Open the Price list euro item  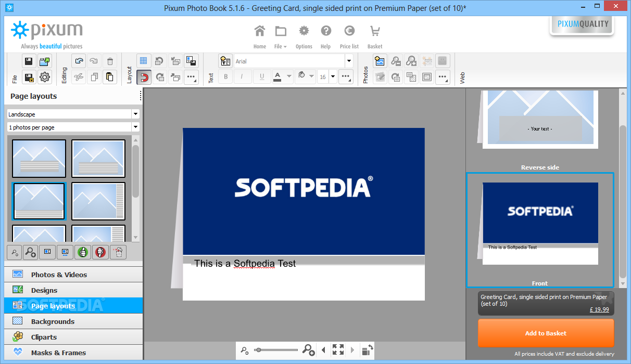[349, 36]
